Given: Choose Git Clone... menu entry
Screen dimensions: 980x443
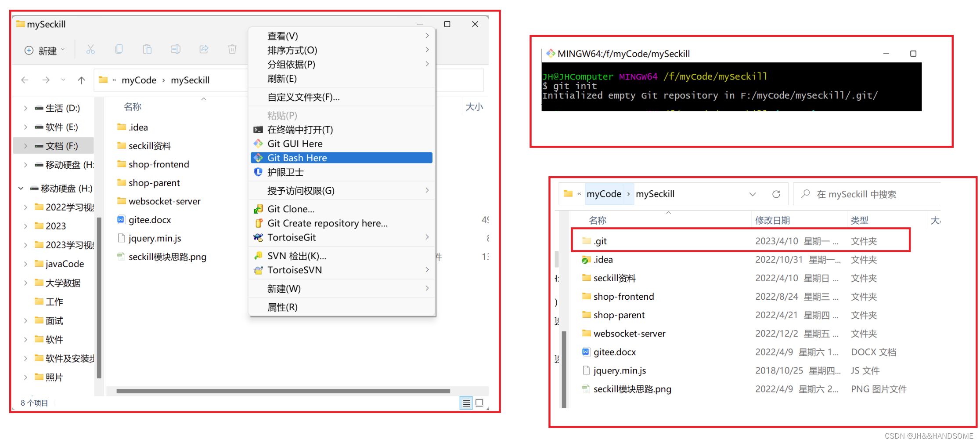Looking at the screenshot, I should (x=342, y=209).
